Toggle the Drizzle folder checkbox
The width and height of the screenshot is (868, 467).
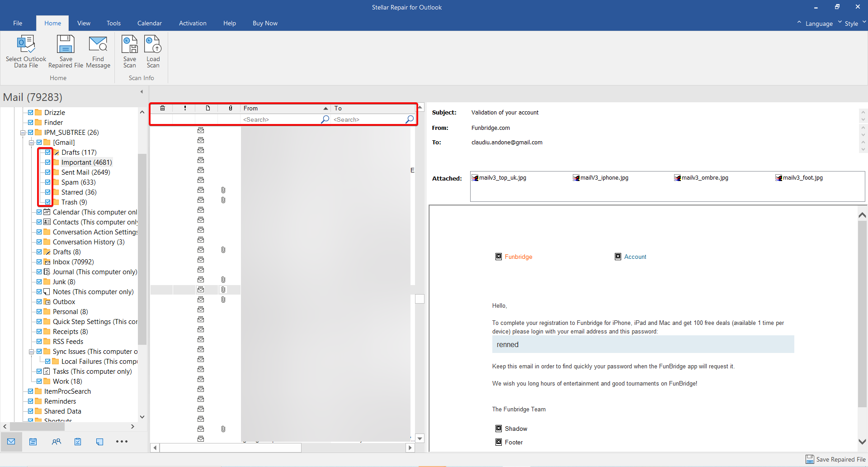(31, 113)
